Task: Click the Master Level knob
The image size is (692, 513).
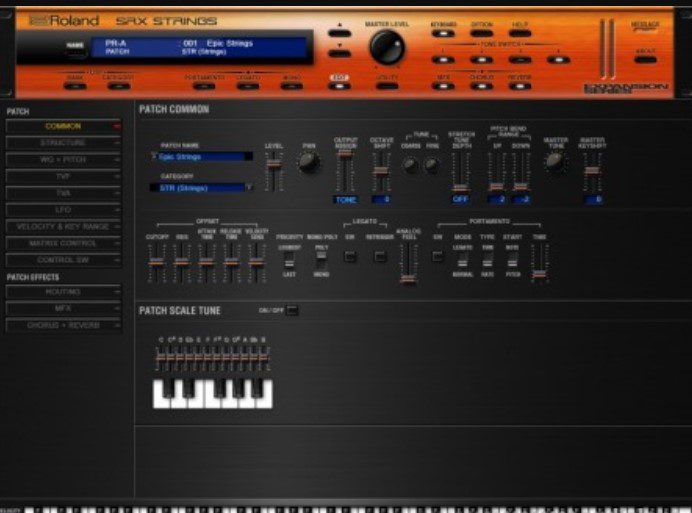Action: click(387, 47)
